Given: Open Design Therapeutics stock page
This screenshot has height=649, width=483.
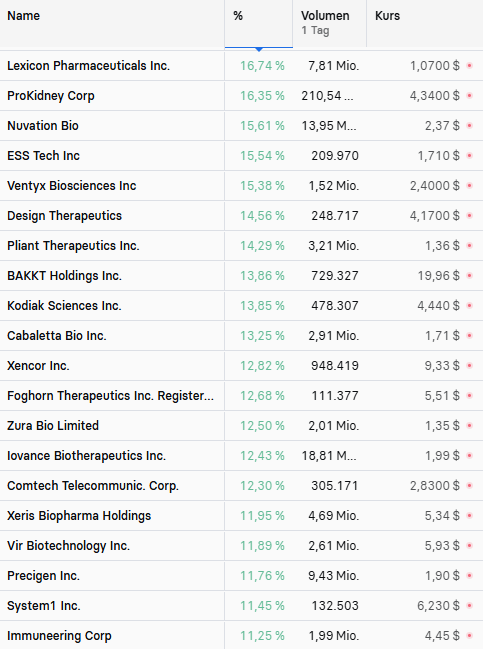Looking at the screenshot, I should coord(65,216).
